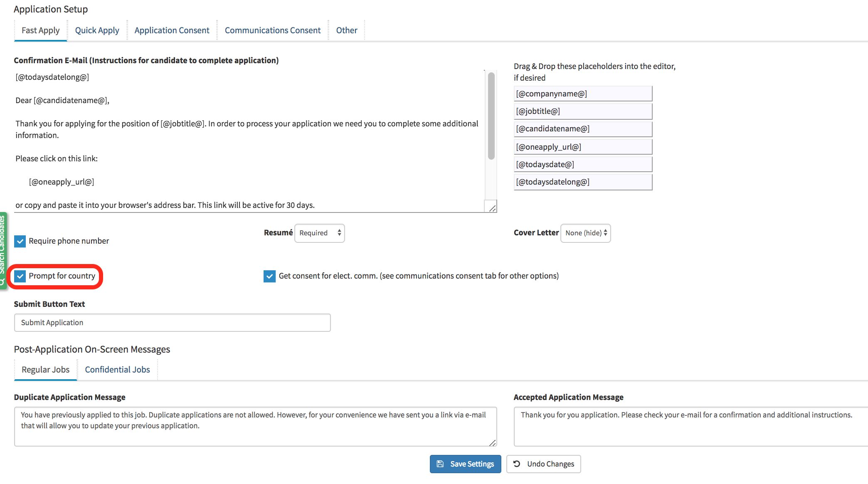The height and width of the screenshot is (484, 868).
Task: Toggle the Prompt for country checkbox
Action: 20,276
